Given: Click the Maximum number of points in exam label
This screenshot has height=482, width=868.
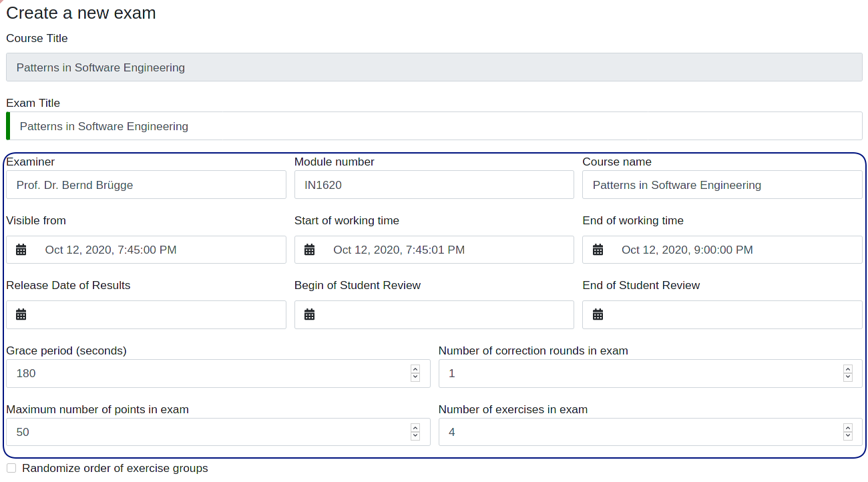Looking at the screenshot, I should point(97,409).
